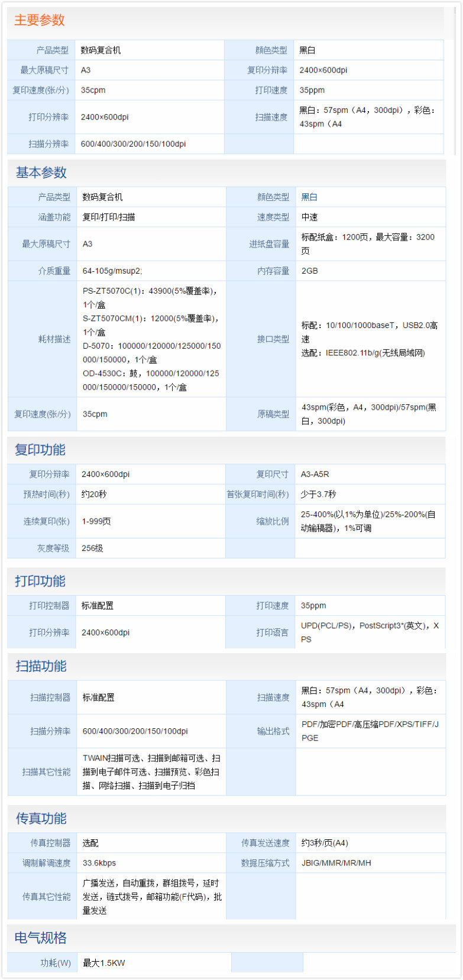This screenshot has height=980, width=463.
Task: Click the 进纸盘容量 label
Action: (x=269, y=244)
